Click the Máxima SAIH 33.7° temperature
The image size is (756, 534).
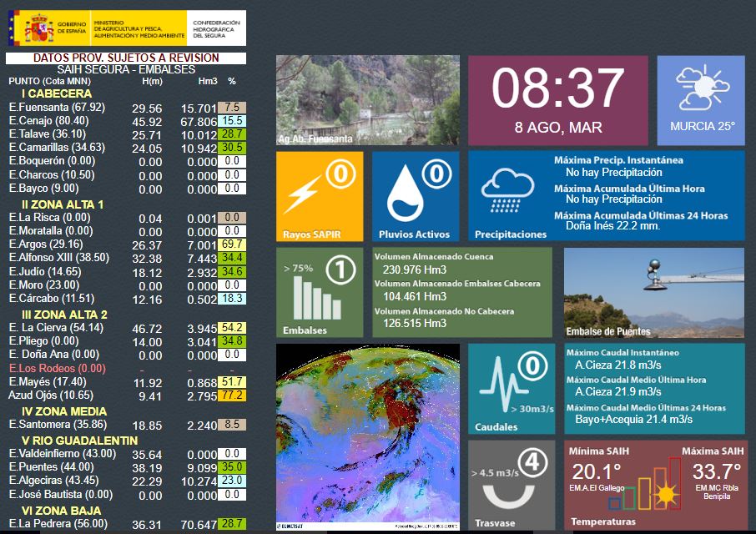click(717, 471)
